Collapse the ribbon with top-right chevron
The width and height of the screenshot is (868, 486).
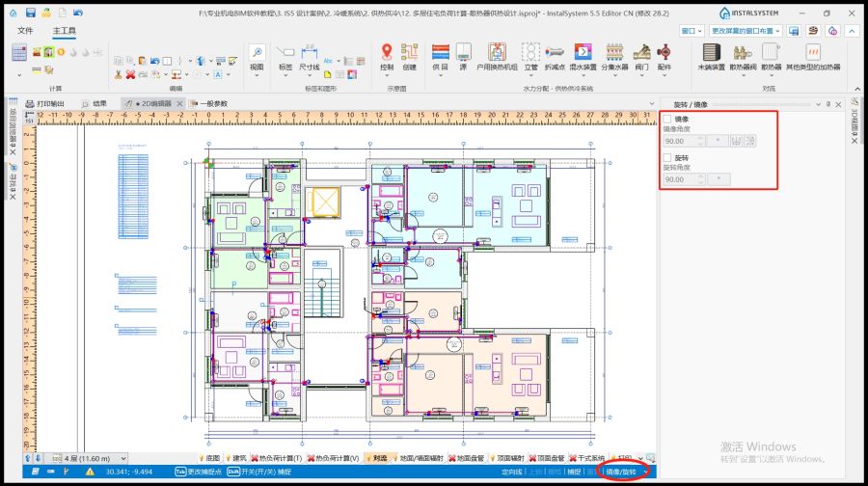click(x=852, y=31)
